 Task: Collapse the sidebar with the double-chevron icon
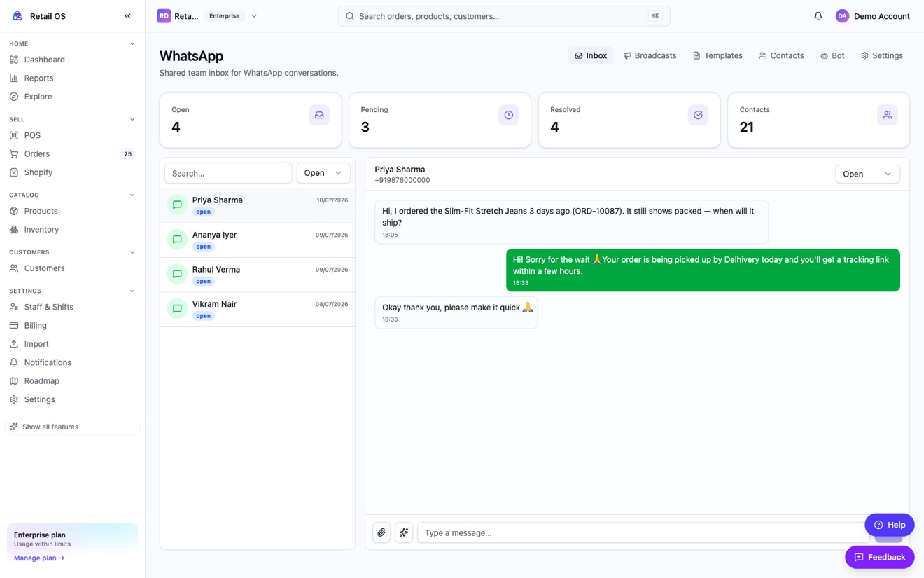click(x=127, y=16)
